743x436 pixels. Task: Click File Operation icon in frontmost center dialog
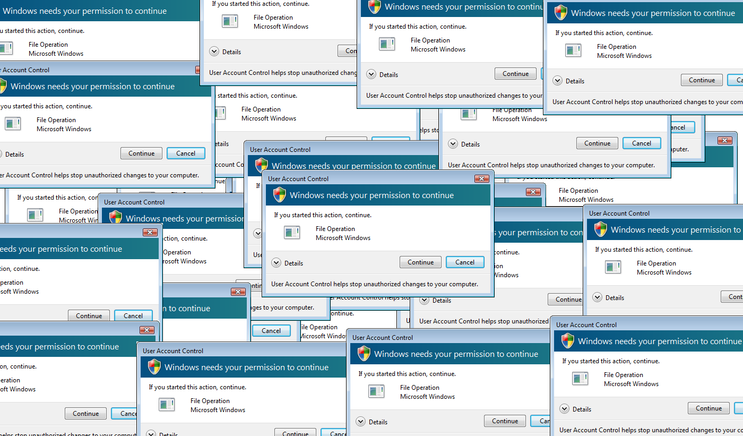[x=292, y=232]
